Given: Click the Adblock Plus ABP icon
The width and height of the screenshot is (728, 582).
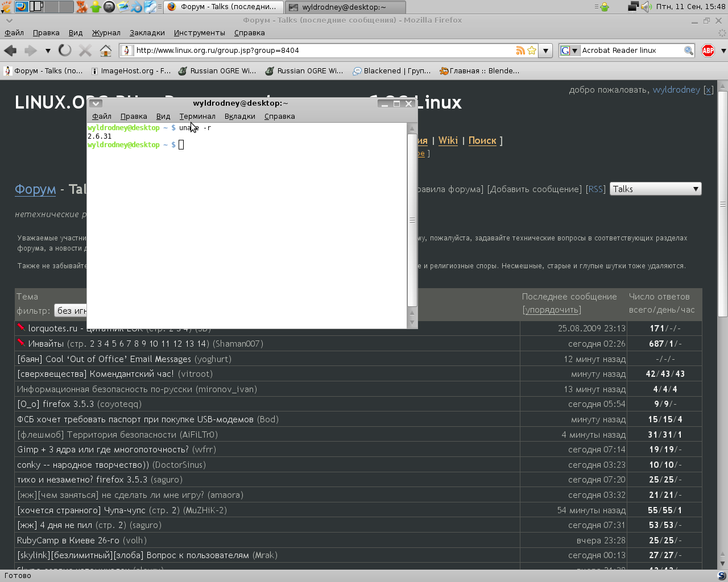Looking at the screenshot, I should (708, 51).
